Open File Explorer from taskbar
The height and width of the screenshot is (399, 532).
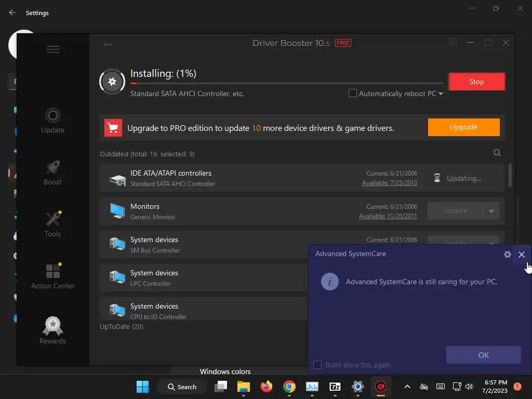[x=243, y=387]
